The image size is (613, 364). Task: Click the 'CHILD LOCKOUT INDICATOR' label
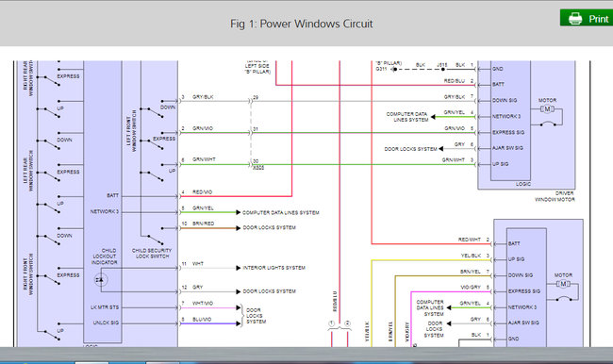(x=105, y=256)
